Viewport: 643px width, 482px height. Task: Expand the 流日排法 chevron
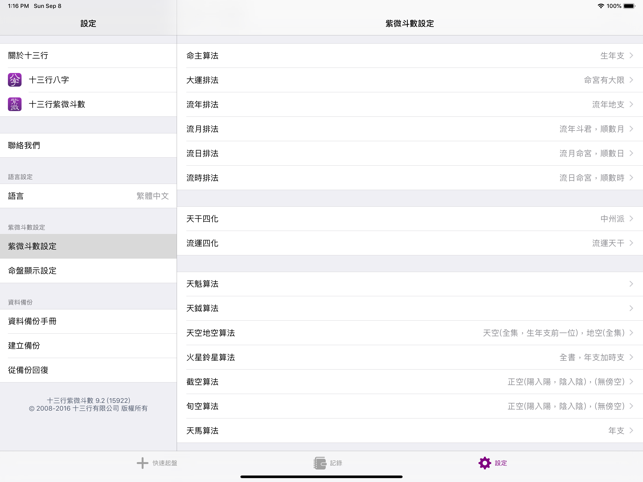631,153
